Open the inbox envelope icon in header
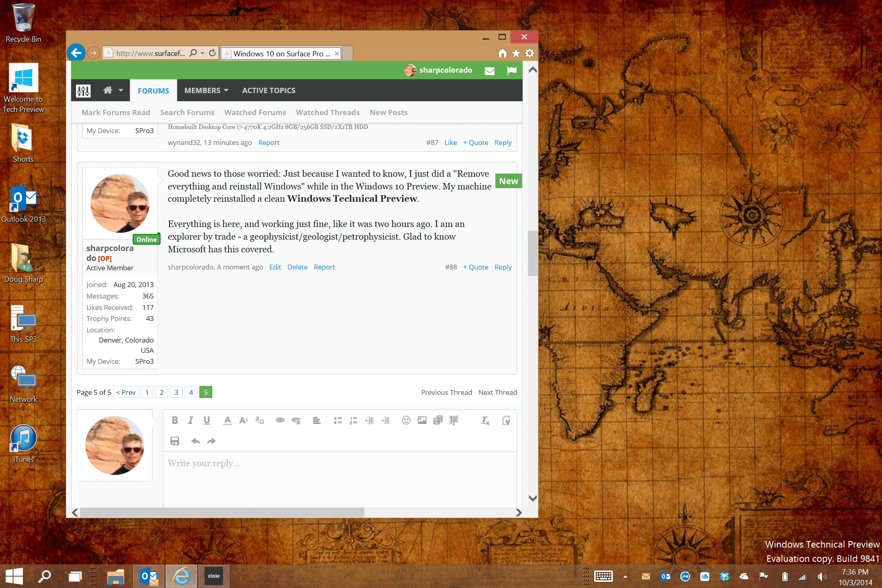The width and height of the screenshot is (882, 588). coord(490,71)
